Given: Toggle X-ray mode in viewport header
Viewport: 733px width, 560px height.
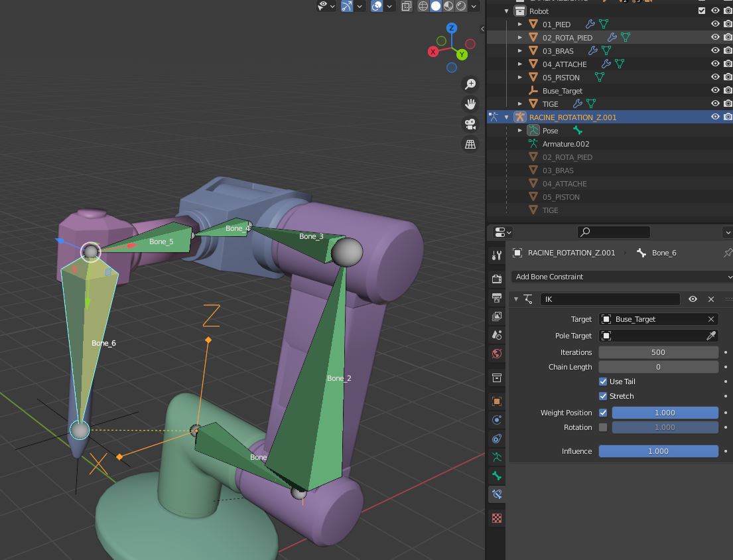Looking at the screenshot, I should coord(406,6).
